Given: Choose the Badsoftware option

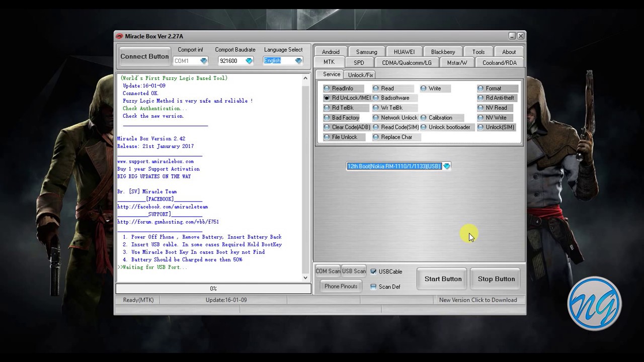Looking at the screenshot, I should (376, 98).
